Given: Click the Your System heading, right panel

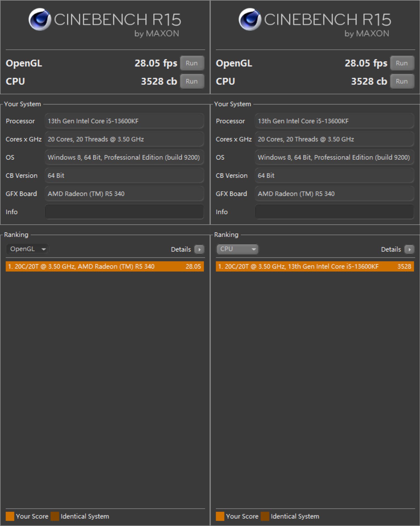Looking at the screenshot, I should click(x=233, y=104).
